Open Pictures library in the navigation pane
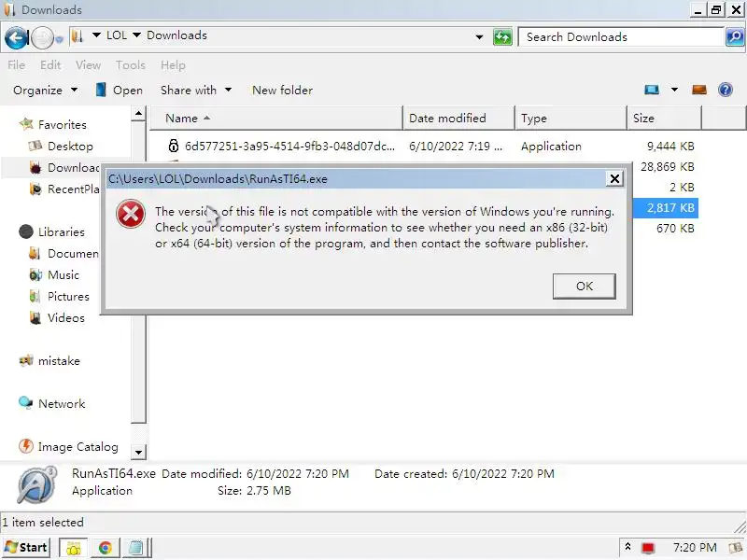The image size is (747, 560). (68, 296)
